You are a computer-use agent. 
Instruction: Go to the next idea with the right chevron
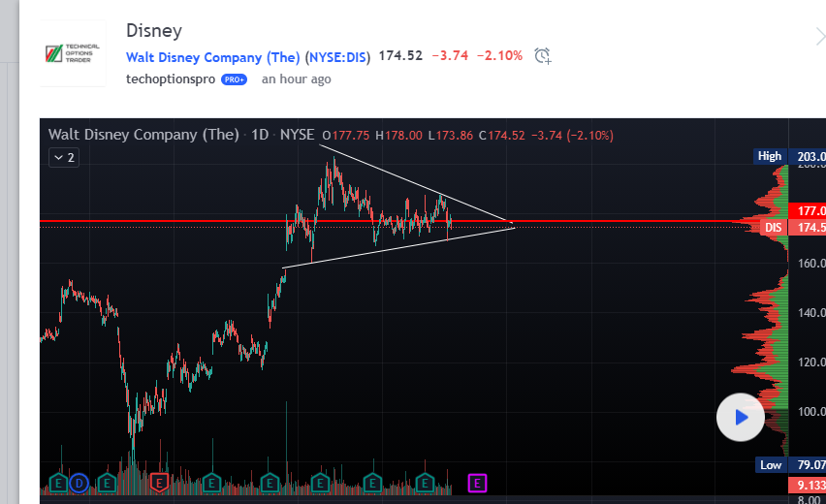(820, 37)
